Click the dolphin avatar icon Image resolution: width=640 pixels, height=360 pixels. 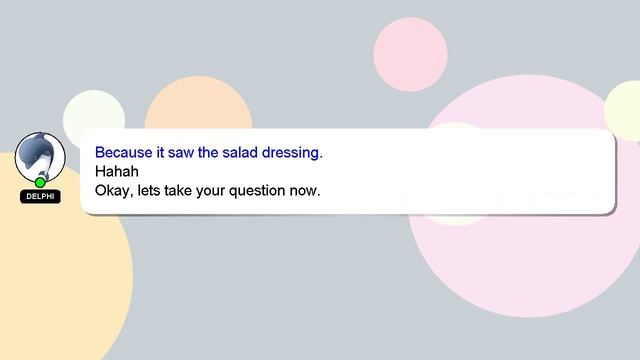pos(40,157)
